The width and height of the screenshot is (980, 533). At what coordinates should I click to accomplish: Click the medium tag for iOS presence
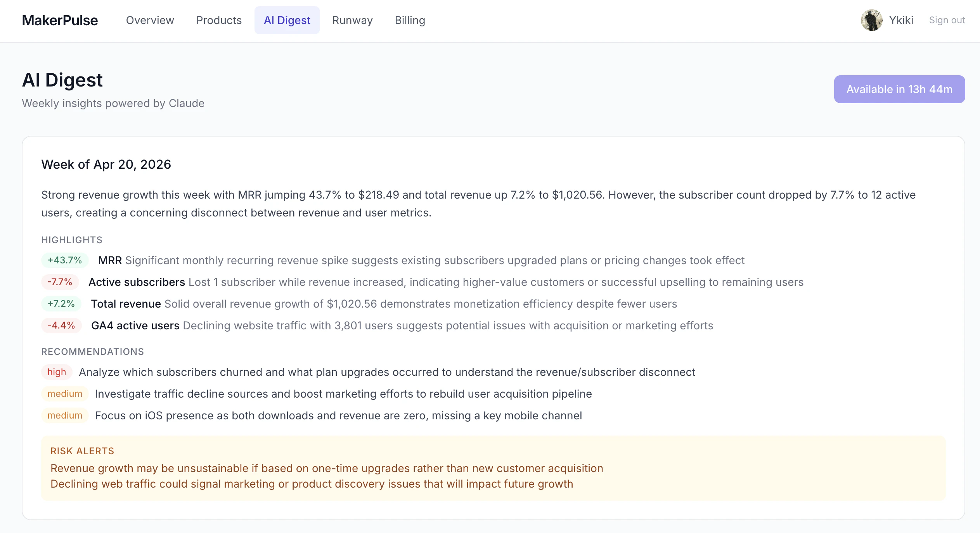pyautogui.click(x=65, y=415)
